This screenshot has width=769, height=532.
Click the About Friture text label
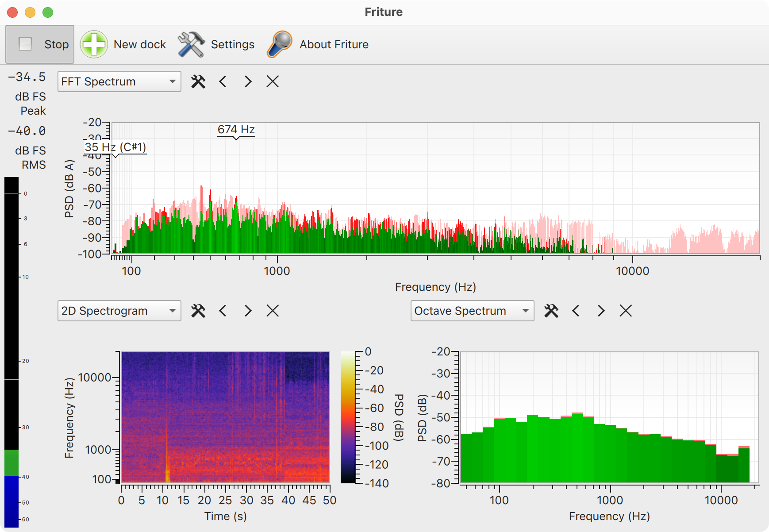[334, 44]
